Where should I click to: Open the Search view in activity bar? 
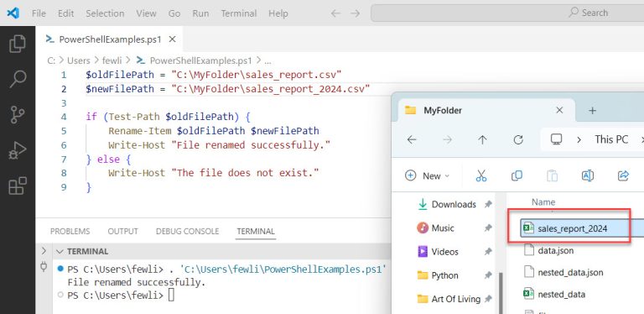click(18, 79)
